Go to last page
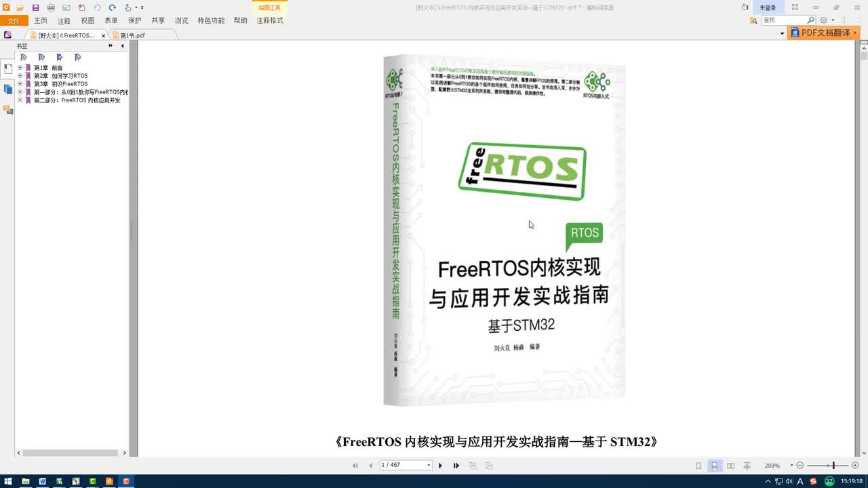 point(456,466)
